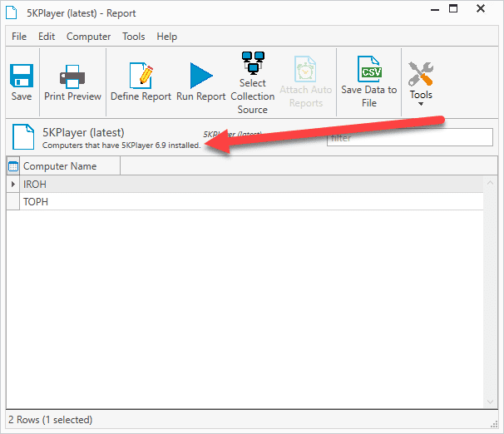
Task: Click the row selector cell beside TOPH
Action: pos(12,202)
